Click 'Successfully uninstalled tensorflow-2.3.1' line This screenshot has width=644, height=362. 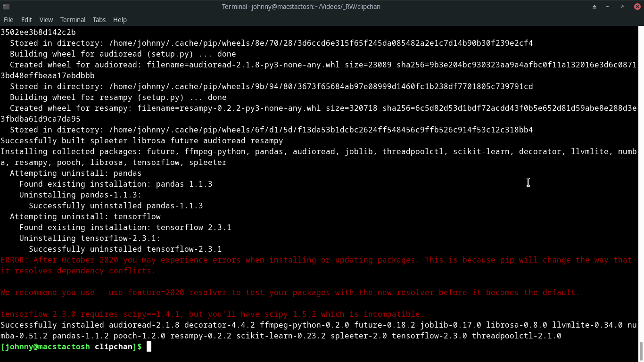(x=125, y=249)
